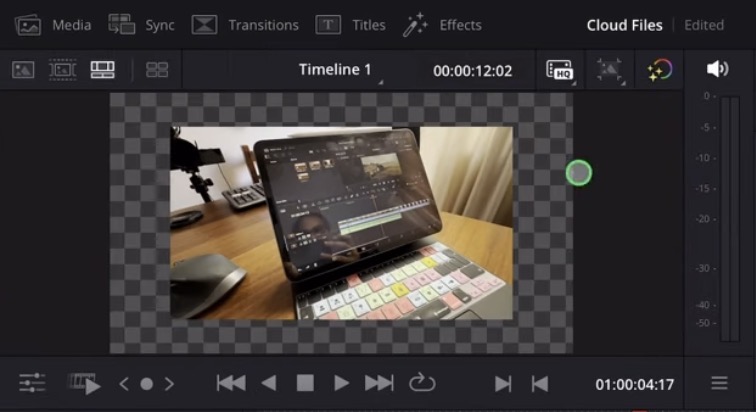
Task: Click the video preview in viewer
Action: pos(342,223)
